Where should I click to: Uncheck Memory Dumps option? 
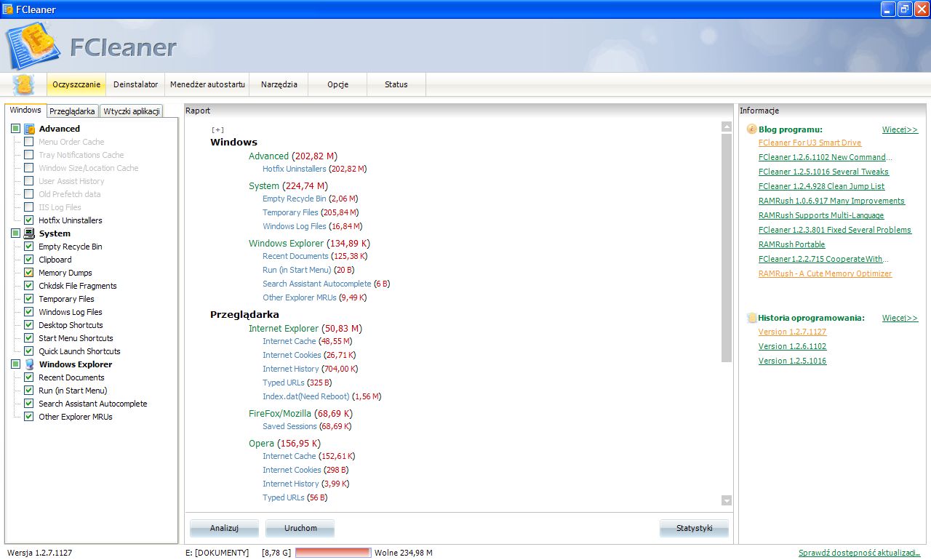28,273
